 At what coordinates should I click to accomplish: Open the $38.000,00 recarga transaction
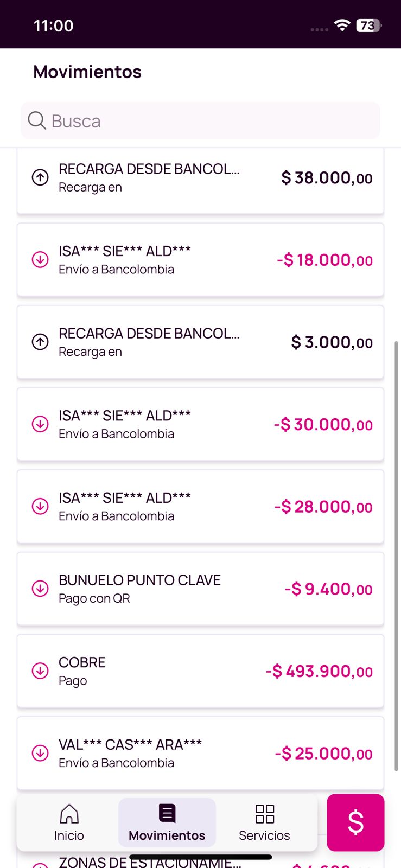point(200,178)
